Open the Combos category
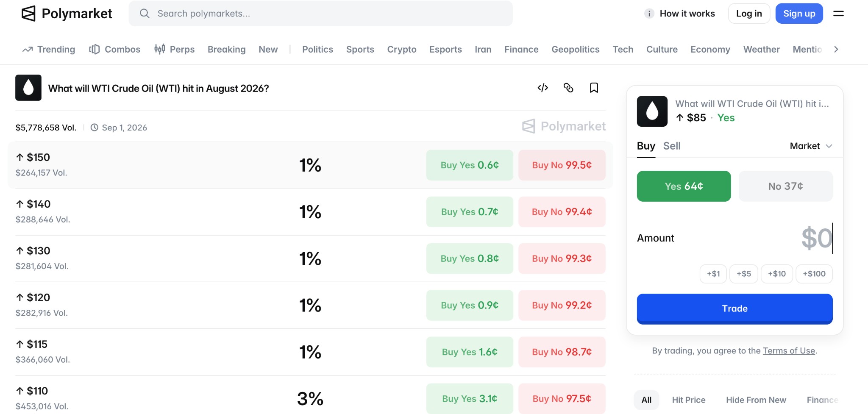Screen dimensions: 868x414 coord(114,50)
